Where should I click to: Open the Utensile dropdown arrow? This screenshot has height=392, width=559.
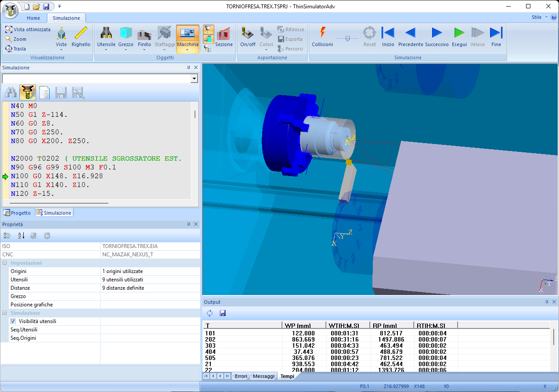point(106,50)
